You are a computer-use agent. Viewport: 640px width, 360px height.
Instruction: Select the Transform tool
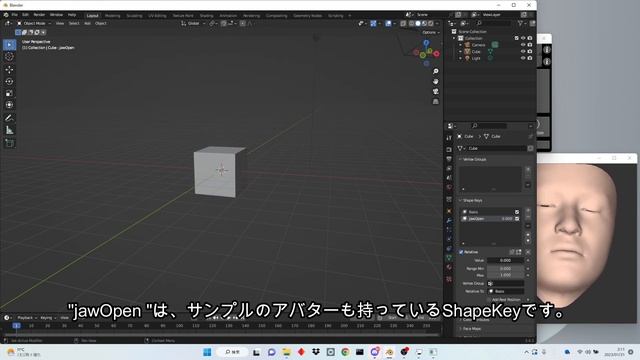point(9,105)
